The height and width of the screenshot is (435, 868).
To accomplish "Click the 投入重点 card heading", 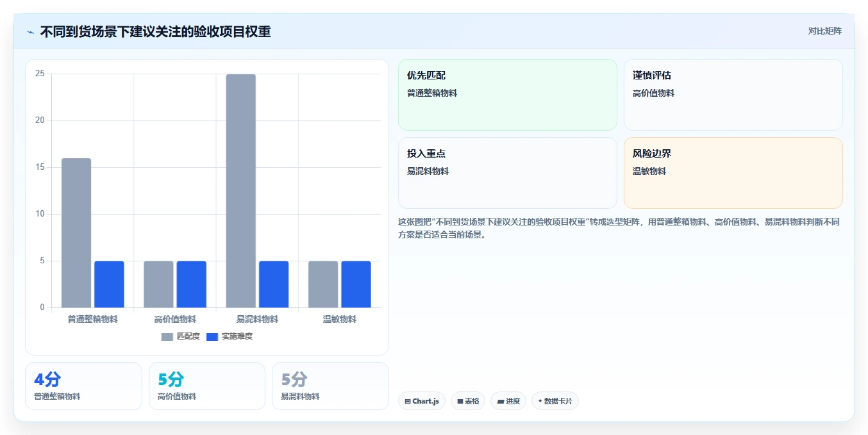I will click(426, 154).
